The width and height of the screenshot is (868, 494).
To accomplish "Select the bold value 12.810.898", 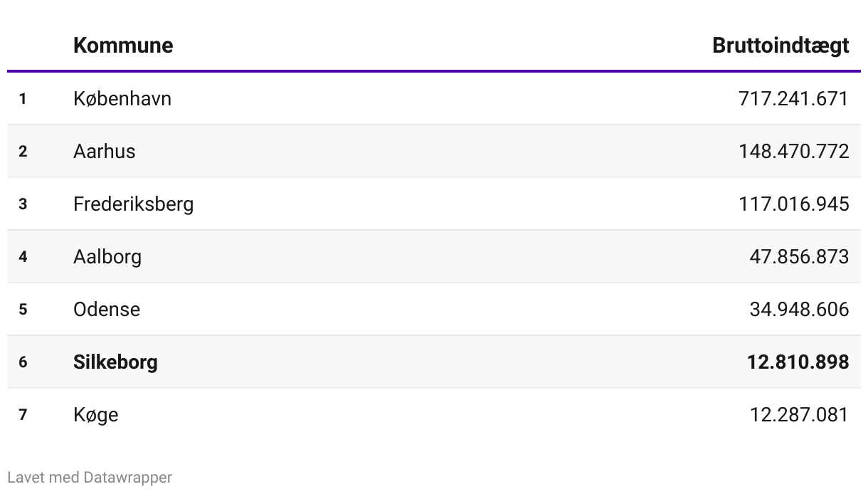I will (798, 362).
